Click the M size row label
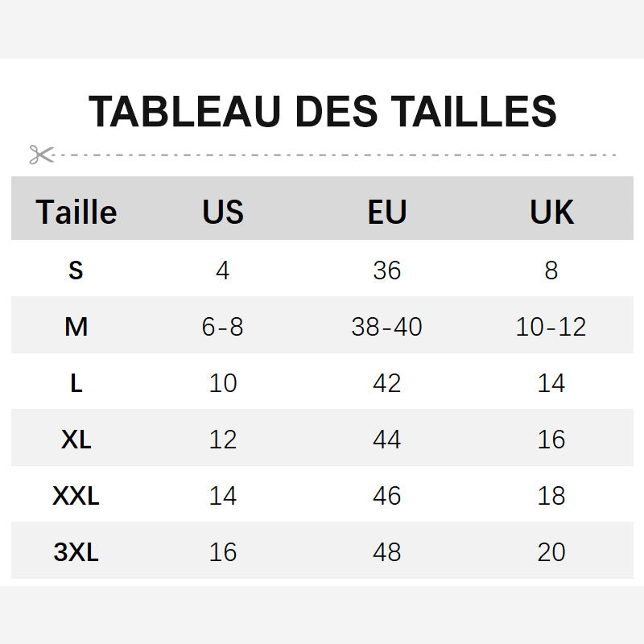This screenshot has height=644, width=644. 76,327
